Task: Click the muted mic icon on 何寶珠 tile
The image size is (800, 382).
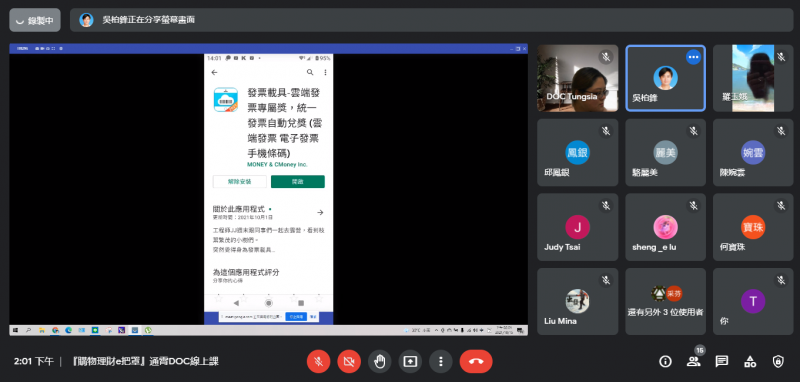Action: tap(781, 206)
